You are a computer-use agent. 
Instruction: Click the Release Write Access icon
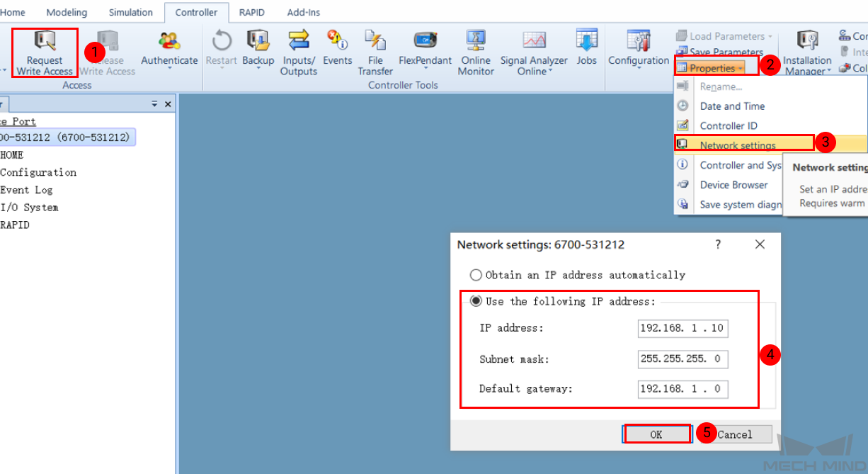coord(108,40)
